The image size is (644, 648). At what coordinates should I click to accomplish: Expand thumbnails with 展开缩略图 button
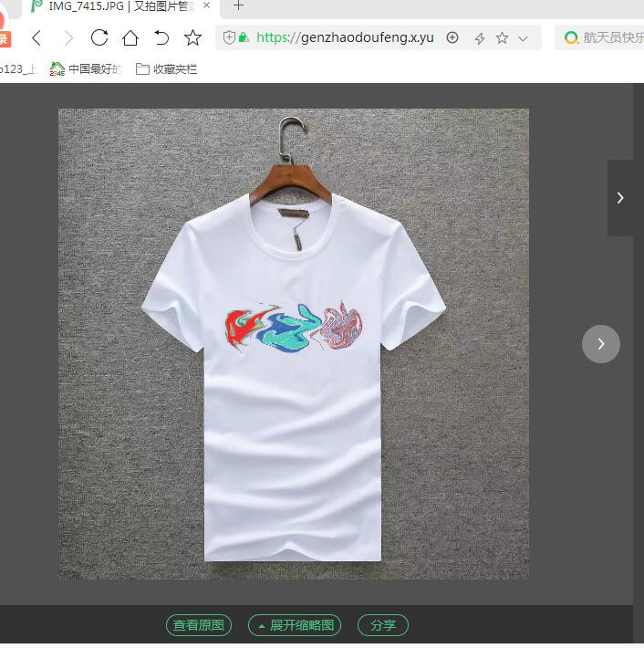(296, 625)
